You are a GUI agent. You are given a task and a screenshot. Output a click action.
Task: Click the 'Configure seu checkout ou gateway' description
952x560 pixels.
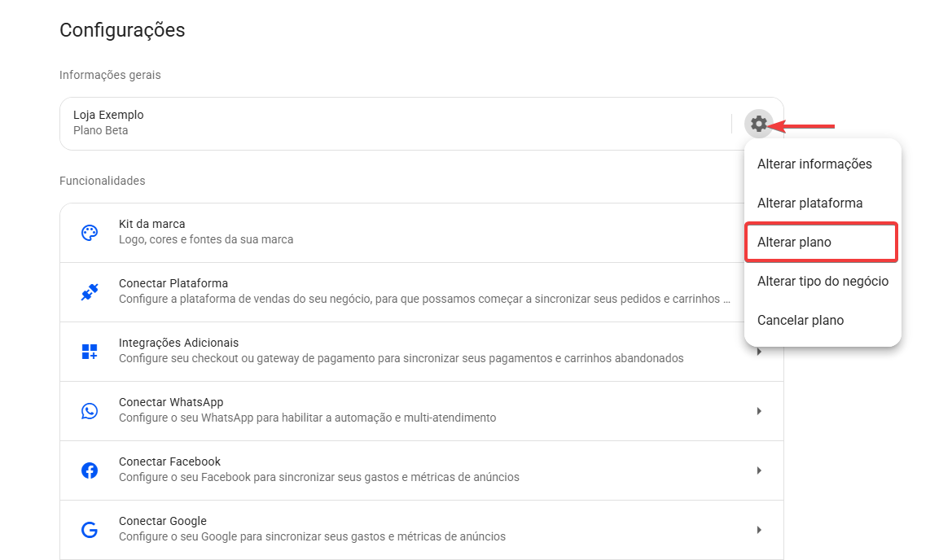pos(401,359)
